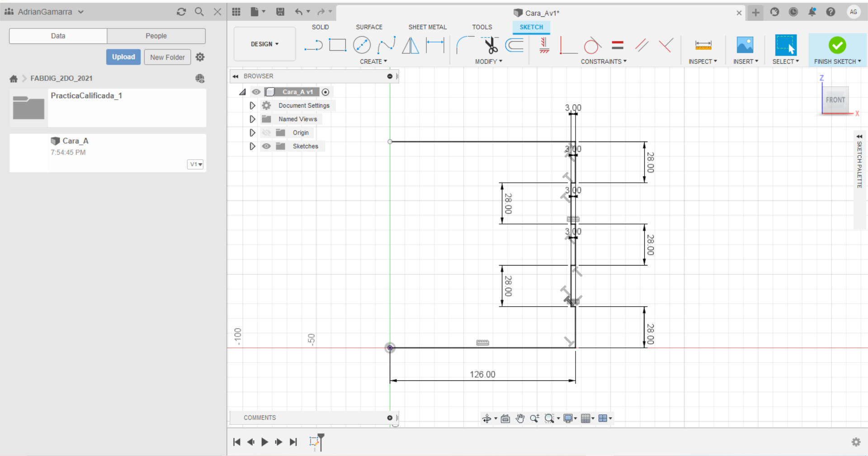
Task: Click the Look At icon in navigation bar
Action: (505, 418)
